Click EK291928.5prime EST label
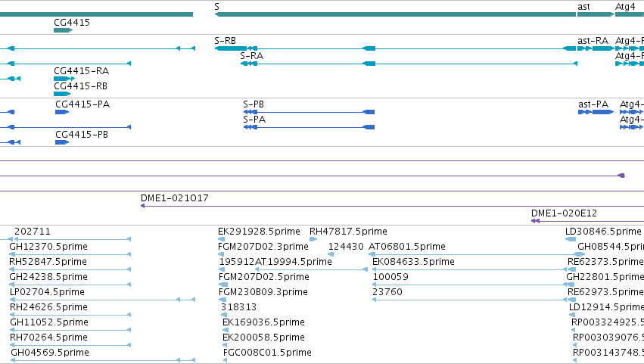 (x=259, y=232)
